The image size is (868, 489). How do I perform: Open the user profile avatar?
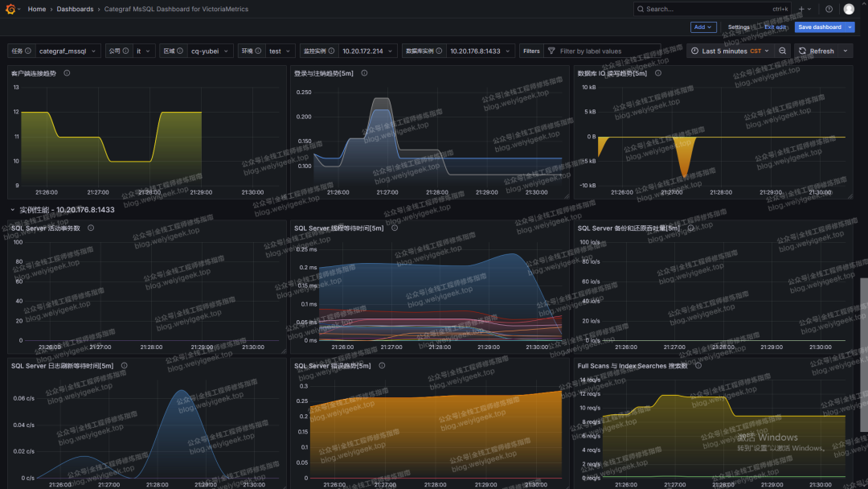[849, 9]
